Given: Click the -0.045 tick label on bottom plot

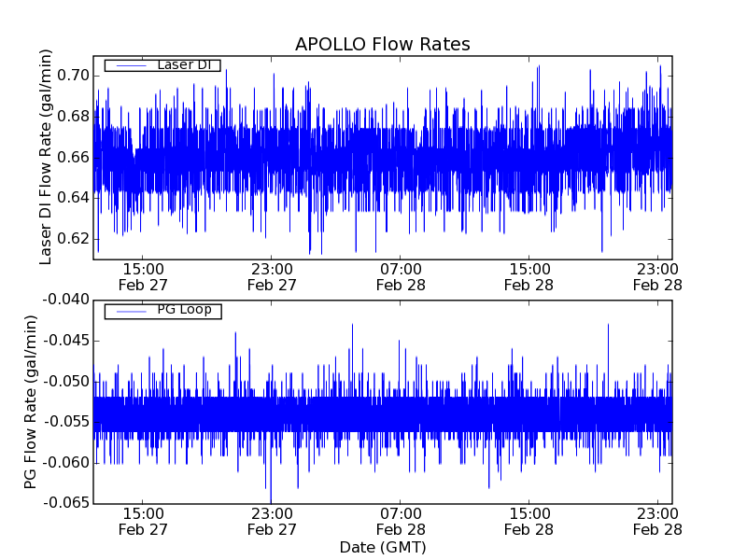Looking at the screenshot, I should click(x=66, y=341).
